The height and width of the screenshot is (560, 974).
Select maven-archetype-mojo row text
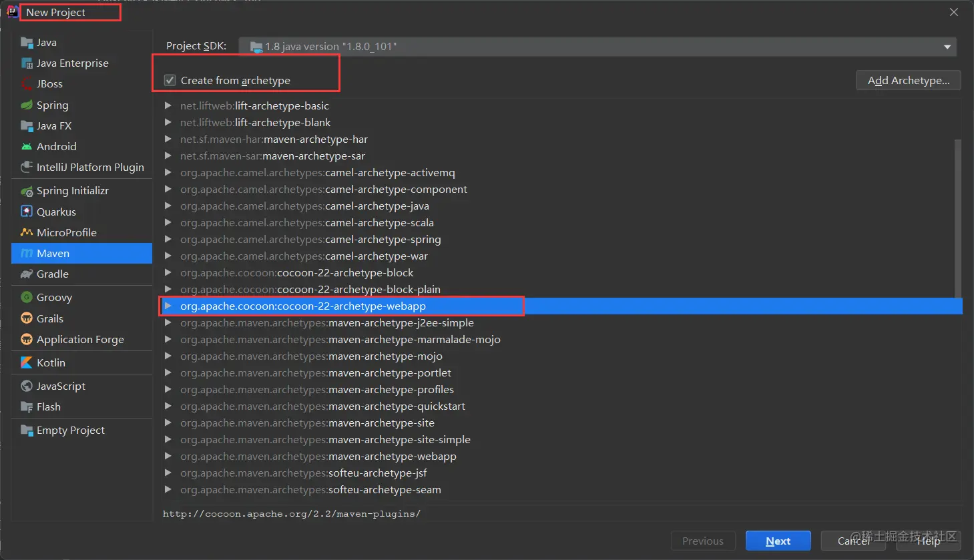tap(311, 356)
